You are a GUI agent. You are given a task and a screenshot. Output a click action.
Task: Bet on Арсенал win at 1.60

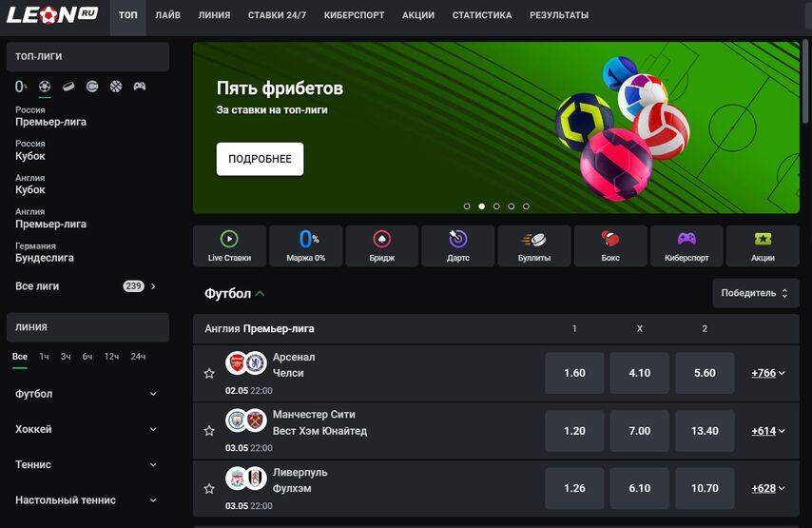[x=574, y=373]
